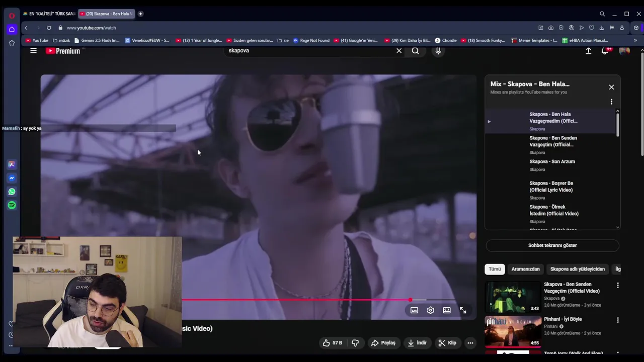Open YouTube notifications bell

point(605,50)
